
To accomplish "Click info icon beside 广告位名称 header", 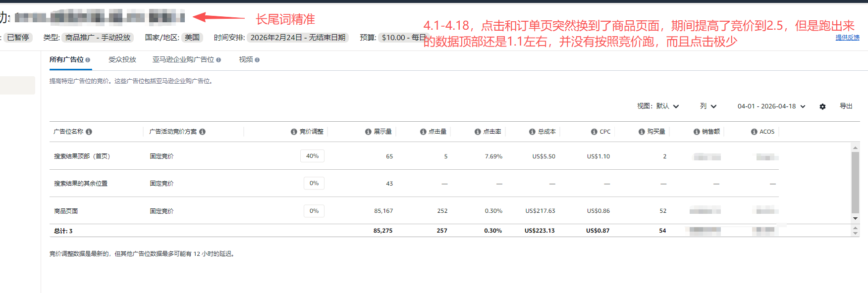I will pyautogui.click(x=89, y=132).
